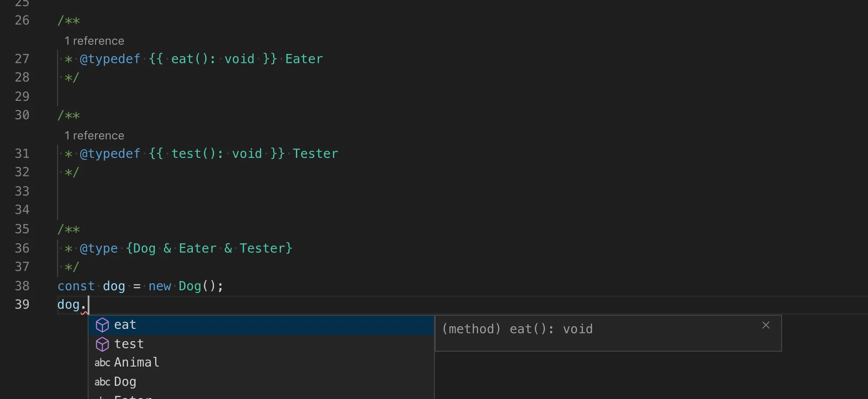Click line number 35 in the gutter

tap(22, 229)
